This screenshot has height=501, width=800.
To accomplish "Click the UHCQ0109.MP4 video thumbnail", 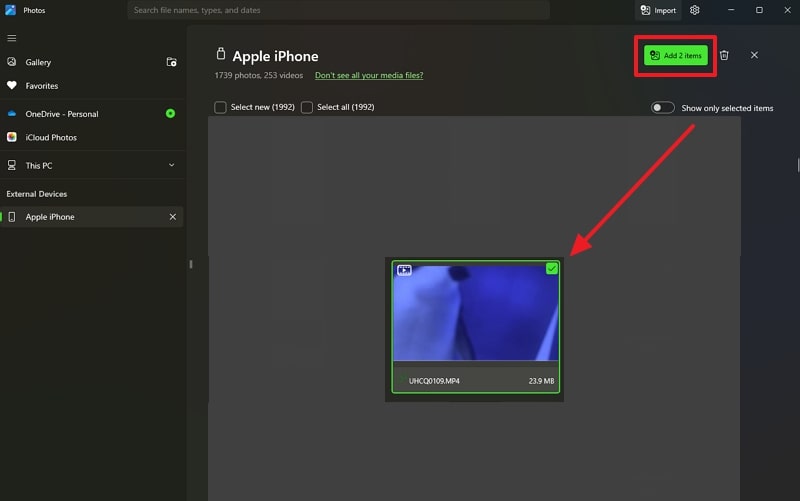I will 476,313.
